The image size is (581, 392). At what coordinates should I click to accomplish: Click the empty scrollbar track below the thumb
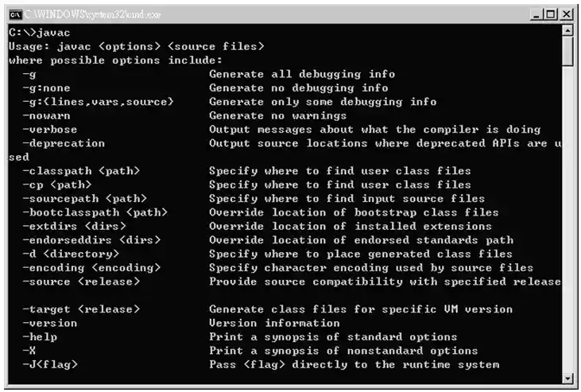pyautogui.click(x=567, y=239)
